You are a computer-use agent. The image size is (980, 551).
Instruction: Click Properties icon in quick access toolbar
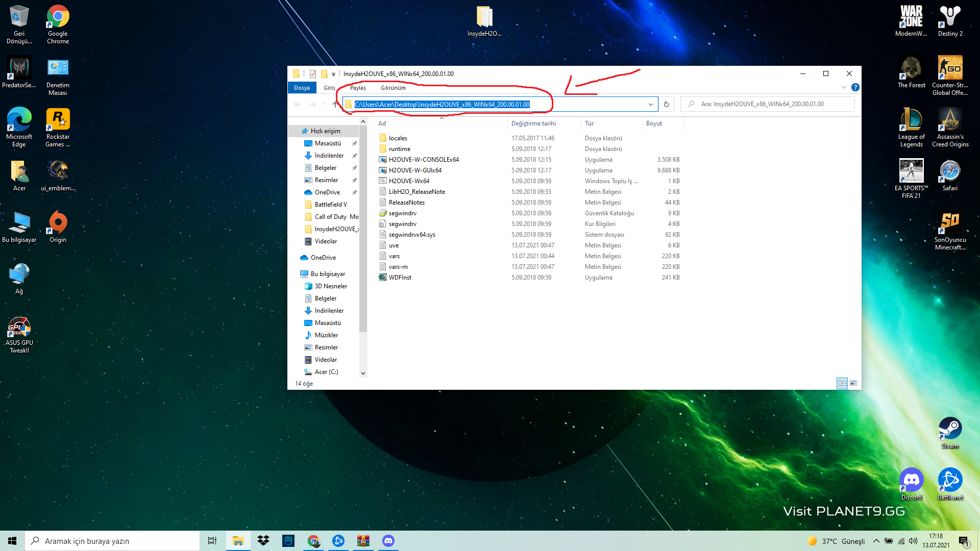click(313, 74)
